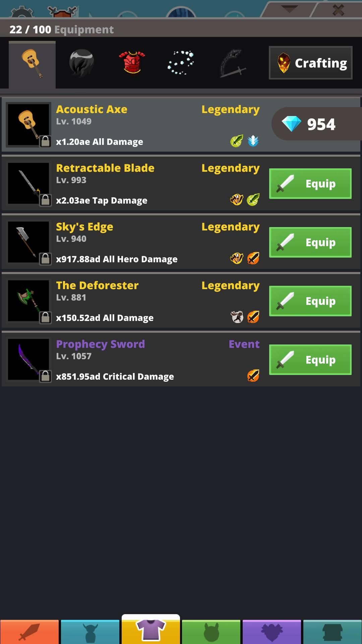Image resolution: width=362 pixels, height=644 pixels.
Task: Select the weapon (guitar) equipment category tab
Action: pyautogui.click(x=32, y=64)
